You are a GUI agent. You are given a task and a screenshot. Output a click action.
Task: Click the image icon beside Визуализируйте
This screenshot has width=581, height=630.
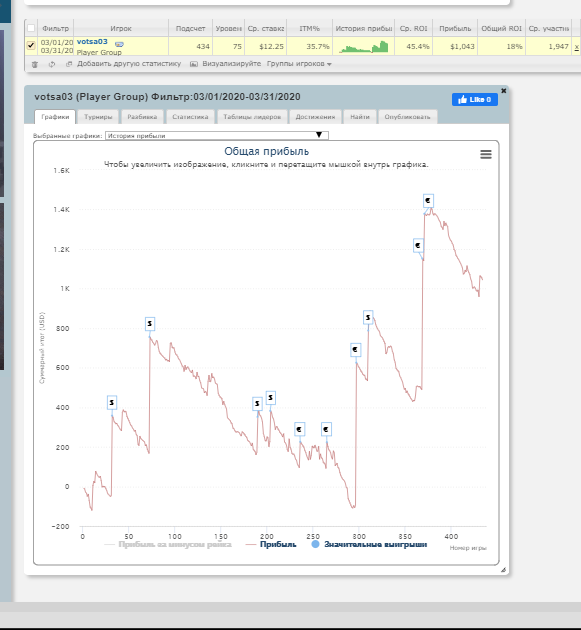[x=194, y=64]
